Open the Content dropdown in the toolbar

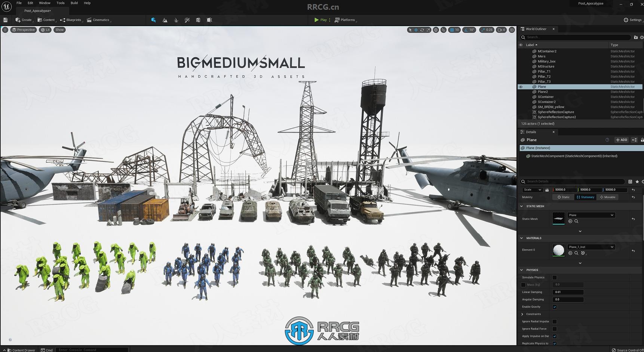click(x=46, y=20)
